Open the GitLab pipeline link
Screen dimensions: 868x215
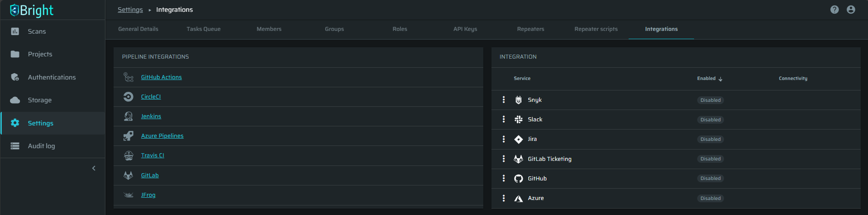click(x=150, y=175)
